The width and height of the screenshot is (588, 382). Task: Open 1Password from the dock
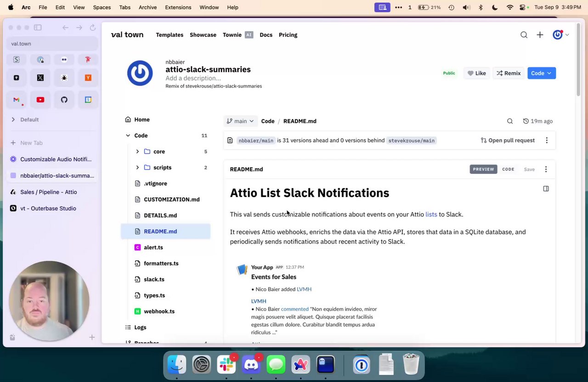click(362, 365)
